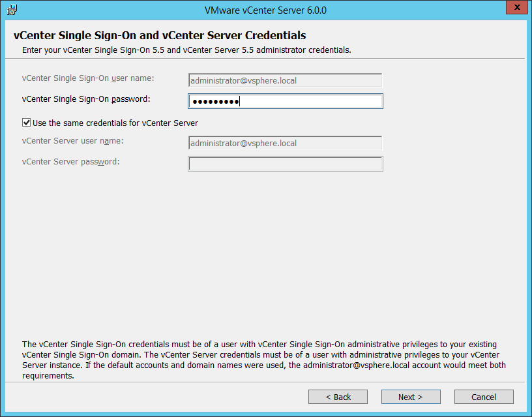Click the vCenter Server password field

286,164
